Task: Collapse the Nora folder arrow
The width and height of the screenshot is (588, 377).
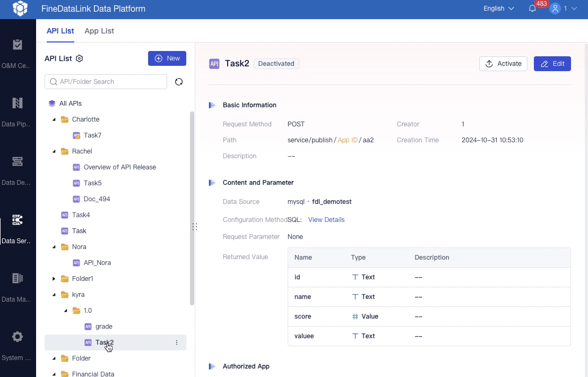Action: 54,247
